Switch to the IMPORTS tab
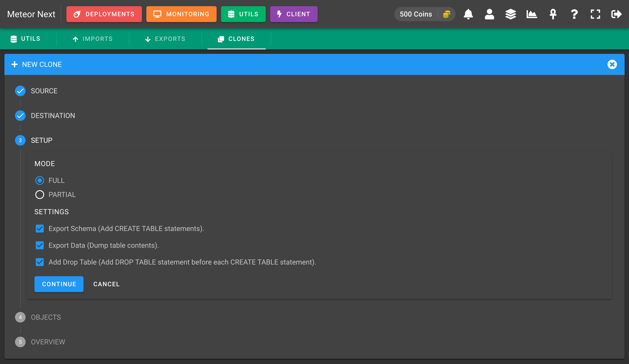The width and height of the screenshot is (629, 364). tap(93, 39)
